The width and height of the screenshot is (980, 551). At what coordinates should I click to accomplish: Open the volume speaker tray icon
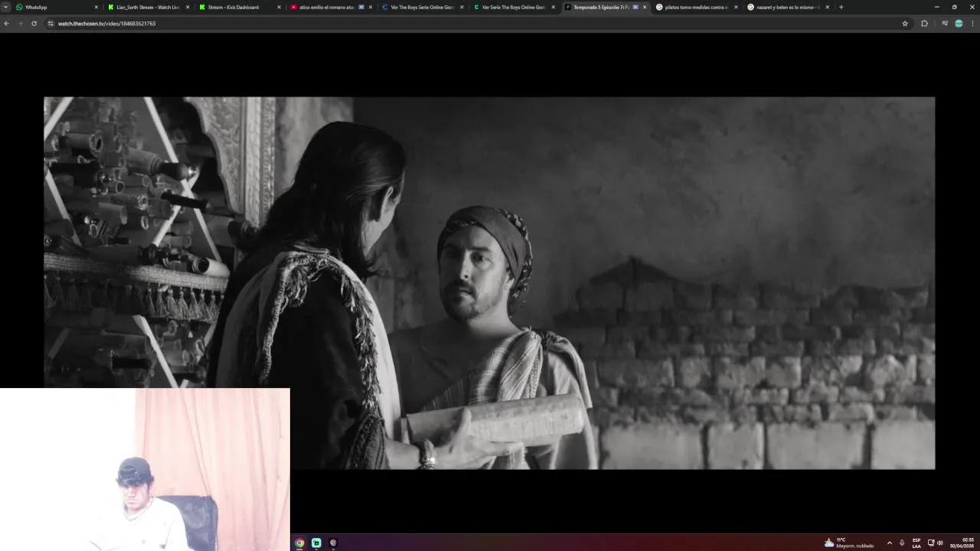(940, 543)
